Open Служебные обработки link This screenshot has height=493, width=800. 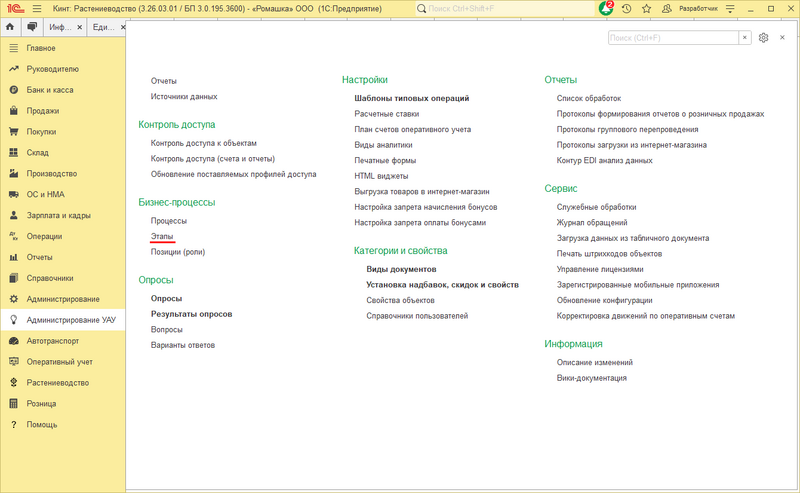point(596,207)
